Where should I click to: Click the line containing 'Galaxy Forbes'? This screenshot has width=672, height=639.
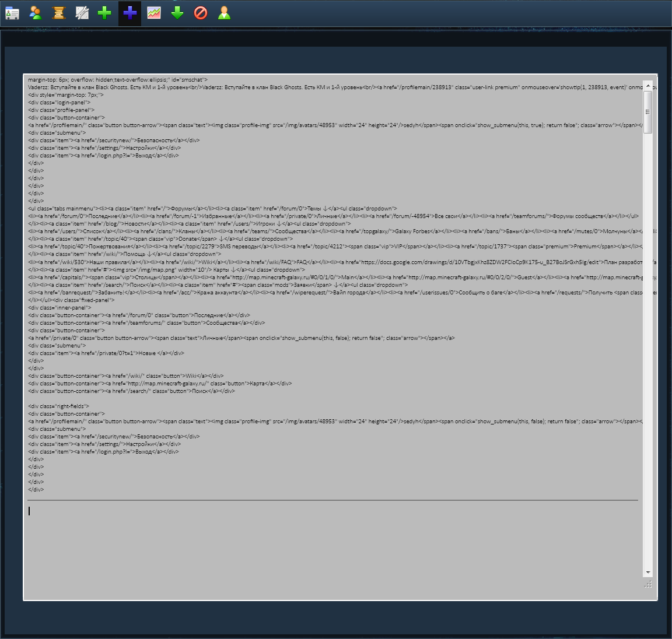click(x=335, y=231)
